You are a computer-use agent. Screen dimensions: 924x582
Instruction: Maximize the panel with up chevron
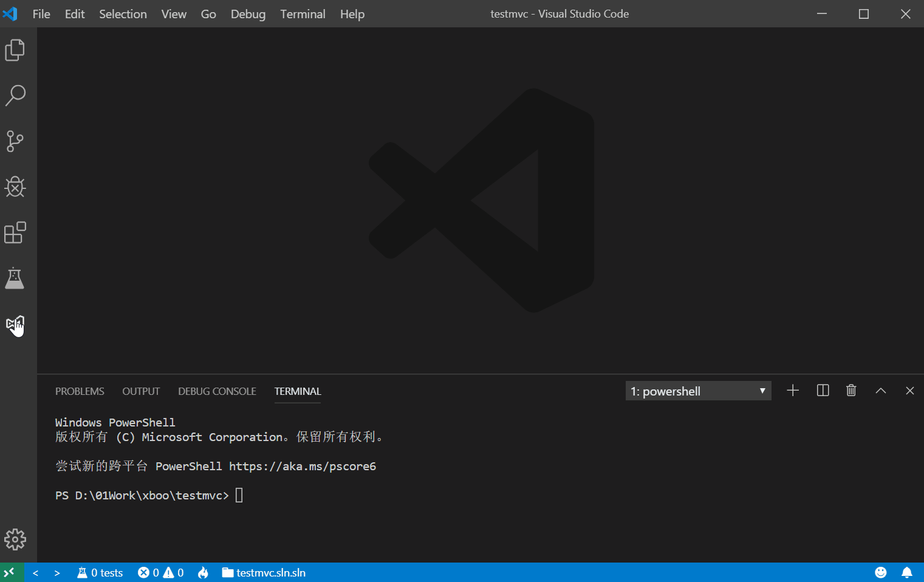click(x=881, y=391)
